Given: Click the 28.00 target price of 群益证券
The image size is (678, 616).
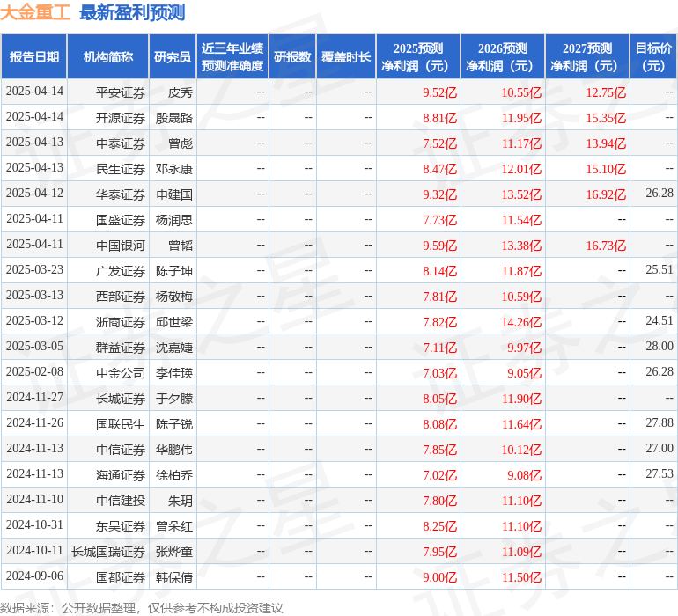Looking at the screenshot, I should [x=659, y=347].
